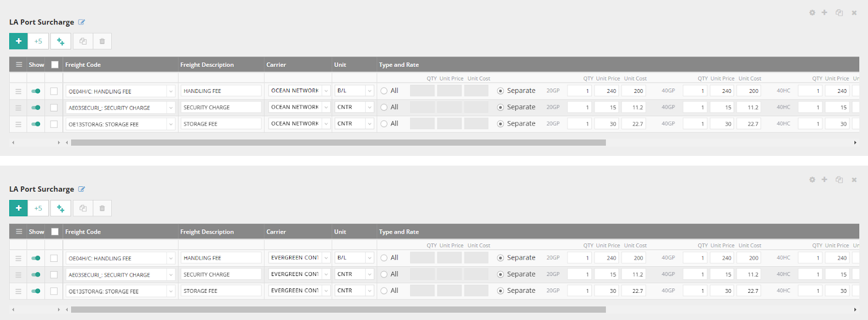Expand the Evergreen carrier dropdown on Handling Fee row
This screenshot has width=868, height=320.
(326, 258)
